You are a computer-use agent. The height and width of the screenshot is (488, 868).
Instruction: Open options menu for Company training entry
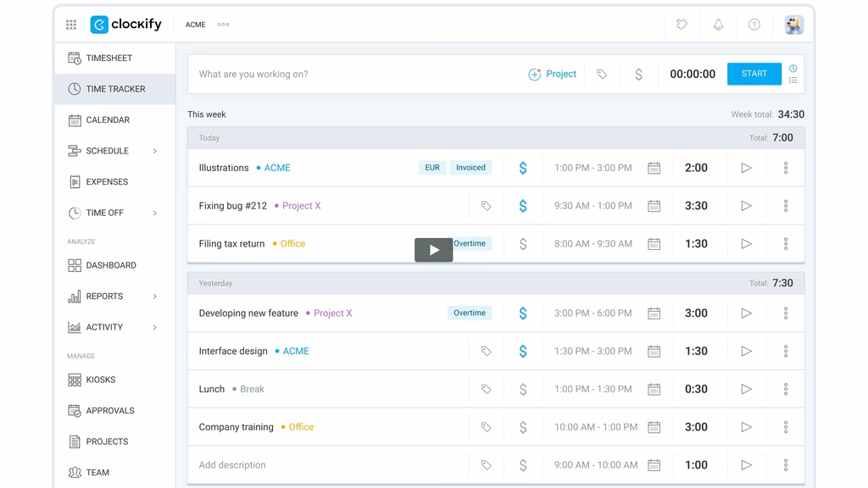(x=786, y=427)
